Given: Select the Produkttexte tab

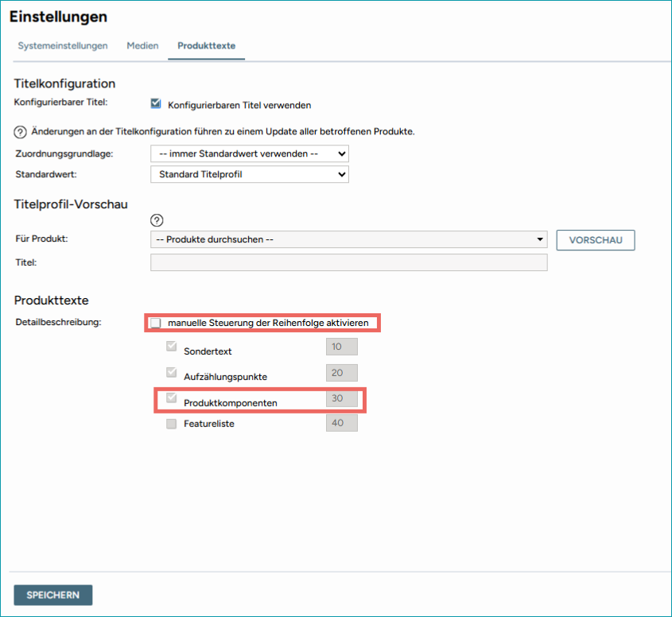Looking at the screenshot, I should click(207, 46).
